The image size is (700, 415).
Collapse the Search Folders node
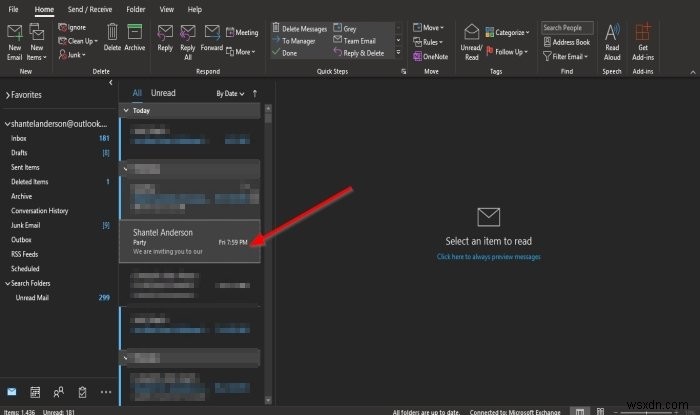tap(7, 283)
